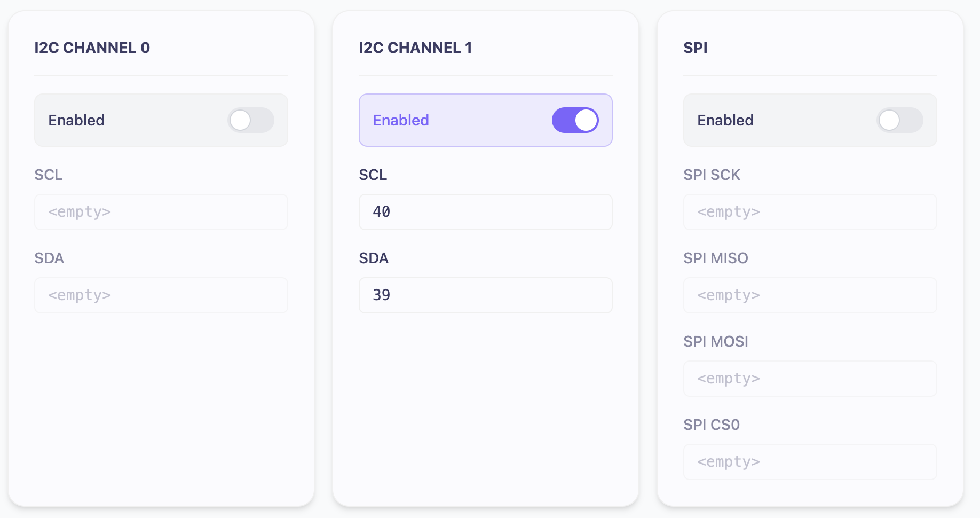Focus the SPI SCK pin input

(x=810, y=212)
